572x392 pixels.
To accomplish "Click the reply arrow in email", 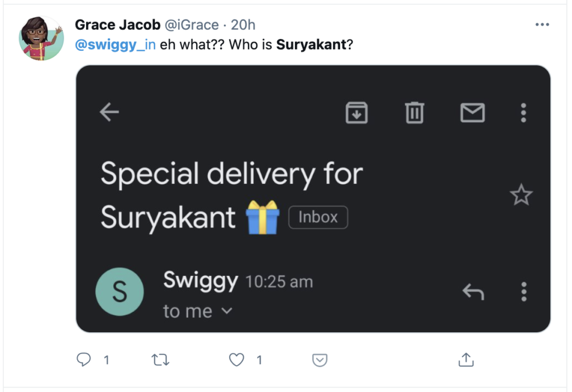I will [473, 291].
